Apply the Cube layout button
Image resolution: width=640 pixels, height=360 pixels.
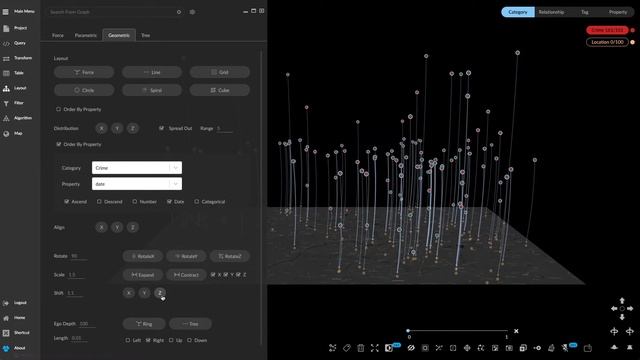coord(220,90)
